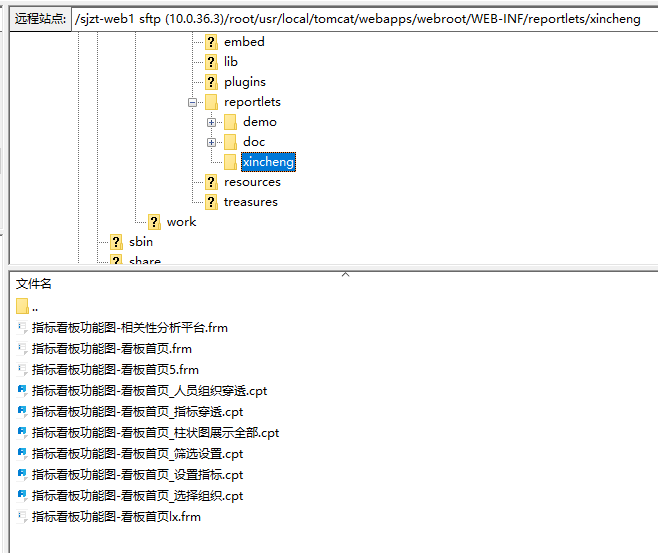Click the unknown-folder icon beside treasures
Image resolution: width=658 pixels, height=553 pixels.
pos(211,202)
